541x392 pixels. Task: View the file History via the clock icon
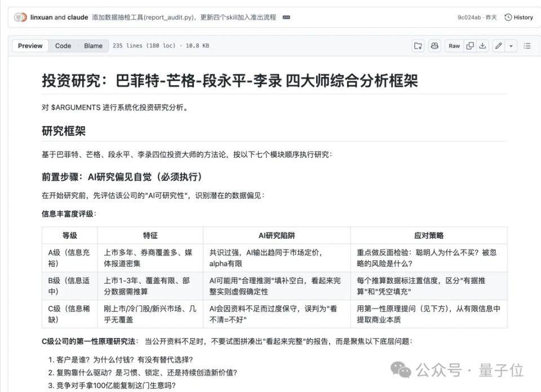point(518,17)
